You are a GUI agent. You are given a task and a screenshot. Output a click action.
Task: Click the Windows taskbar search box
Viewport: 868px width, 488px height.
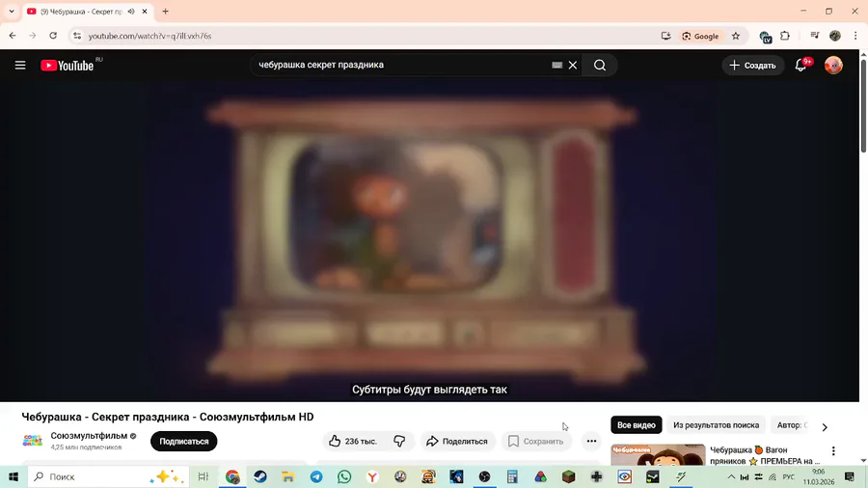pos(108,476)
